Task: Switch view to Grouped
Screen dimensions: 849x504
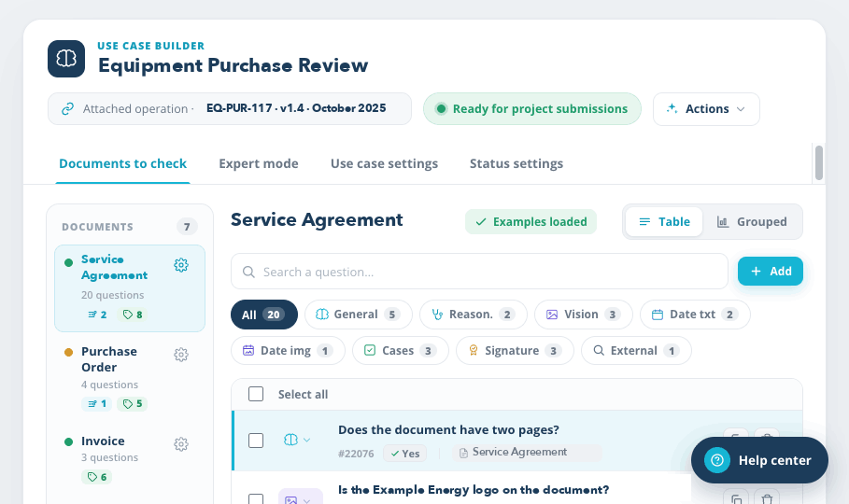Action: [752, 221]
